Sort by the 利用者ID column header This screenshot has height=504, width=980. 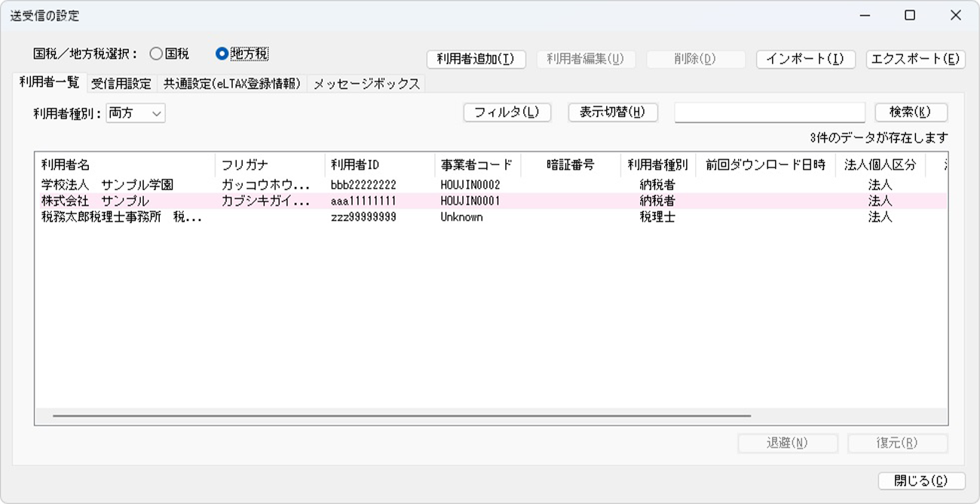[x=381, y=165]
